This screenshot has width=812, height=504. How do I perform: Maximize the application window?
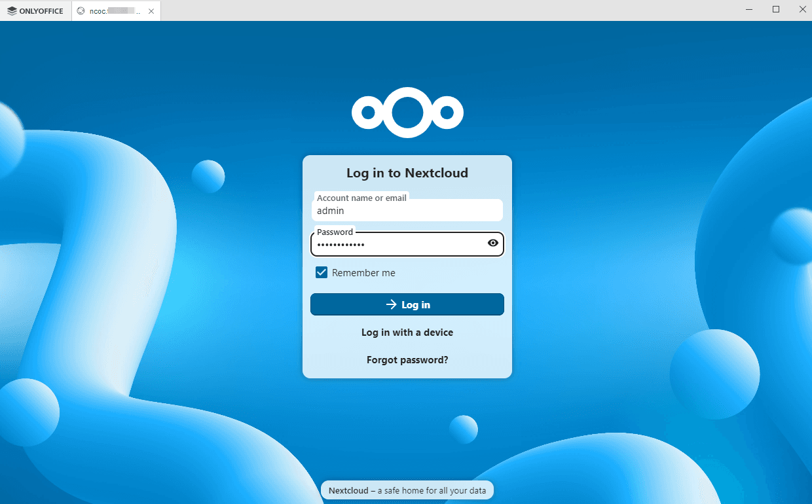click(775, 9)
